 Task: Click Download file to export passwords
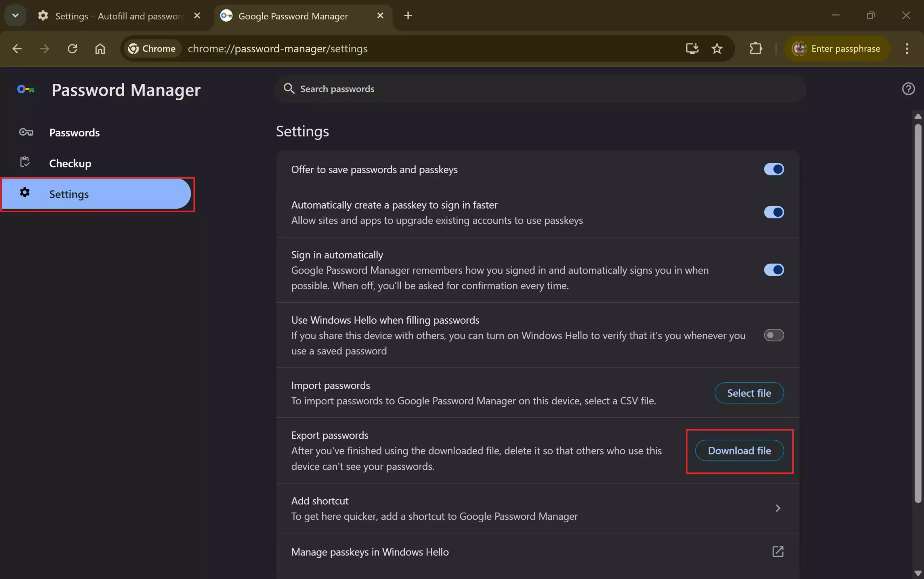pos(739,450)
